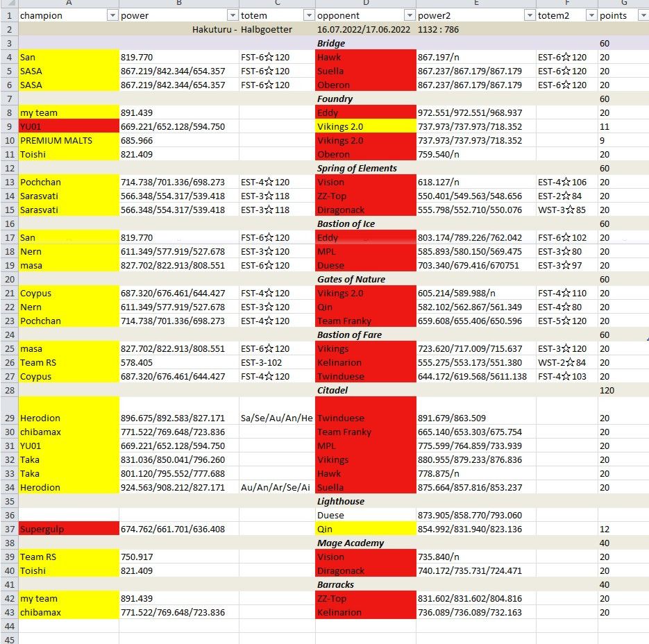Click the totem cell 'Au/An/Ar/Se/Ai'
This screenshot has width=649, height=644.
click(277, 488)
